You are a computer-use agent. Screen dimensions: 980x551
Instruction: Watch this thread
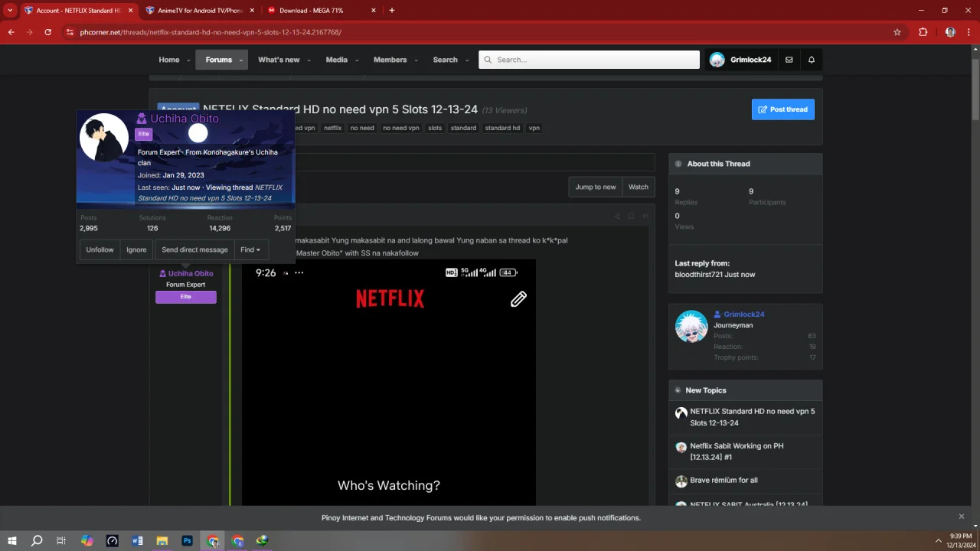tap(638, 187)
